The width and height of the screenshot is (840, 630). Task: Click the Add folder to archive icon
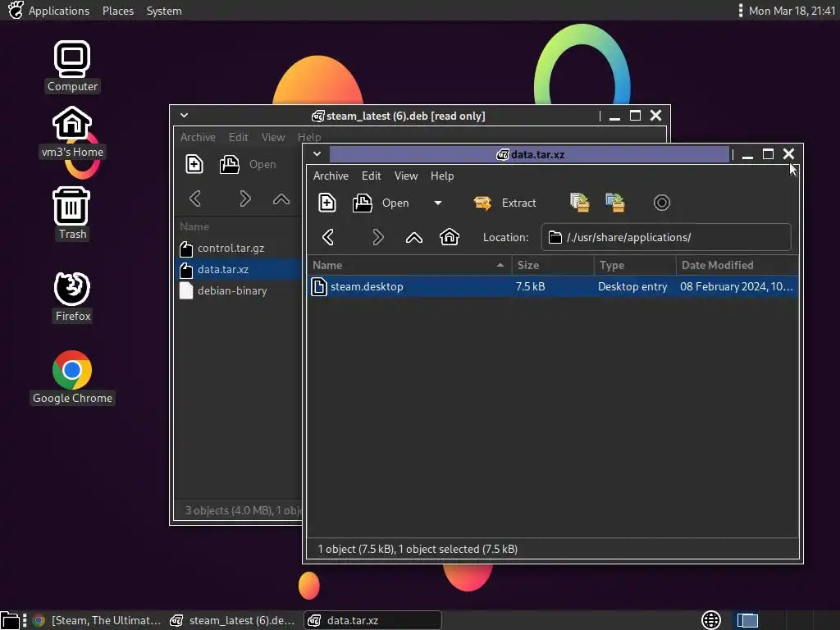coord(615,203)
